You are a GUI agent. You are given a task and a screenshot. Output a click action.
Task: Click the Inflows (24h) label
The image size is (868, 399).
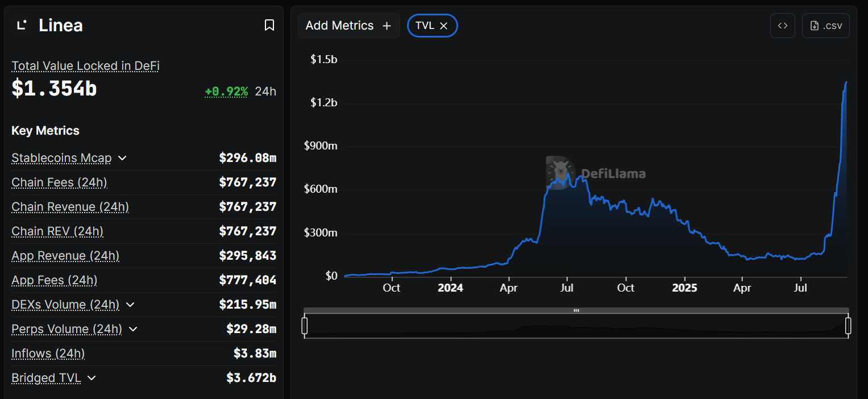tap(48, 354)
